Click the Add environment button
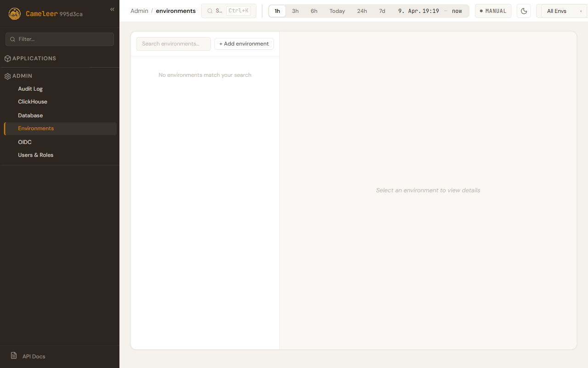Viewport: 588px width, 368px height. pos(244,44)
